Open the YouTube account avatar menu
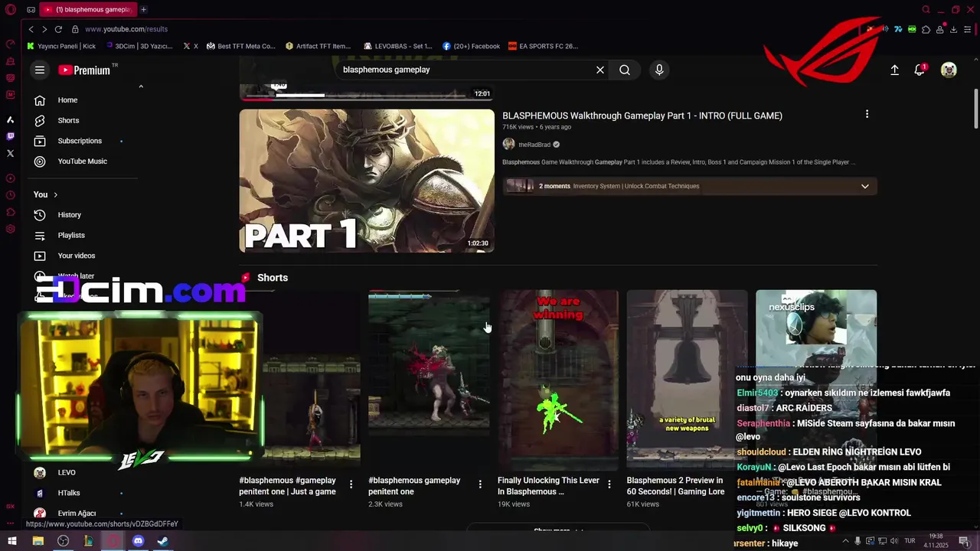 point(949,70)
